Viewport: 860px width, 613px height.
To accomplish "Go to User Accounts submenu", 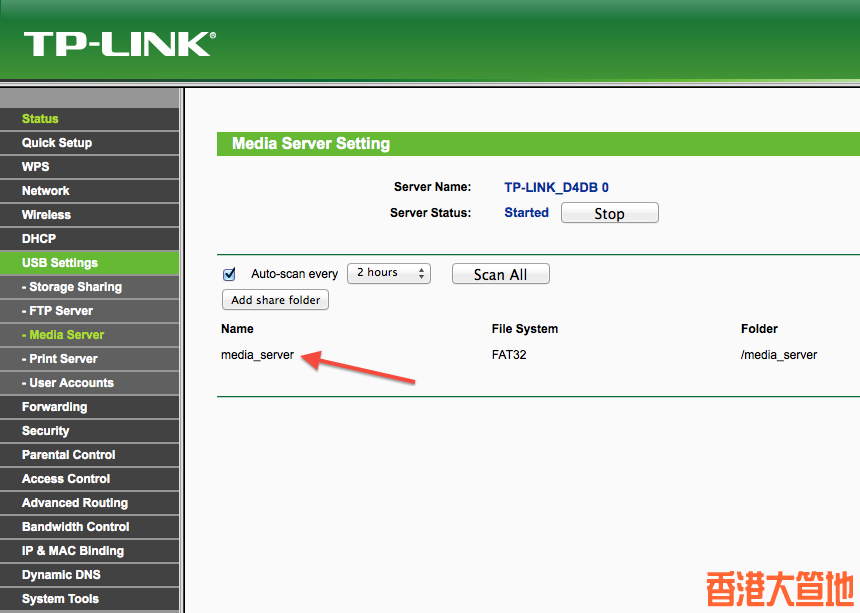I will [x=89, y=383].
